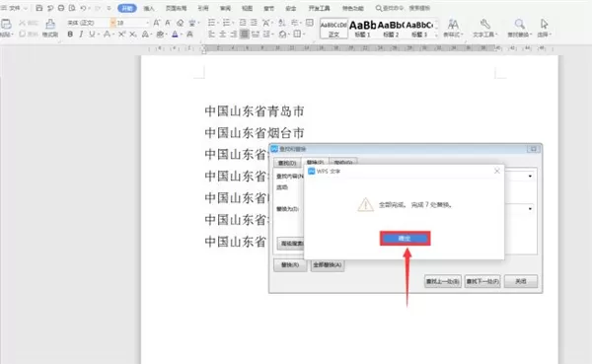The width and height of the screenshot is (592, 364).
Task: Click the Save icon in quick access toolbar
Action: 38,8
